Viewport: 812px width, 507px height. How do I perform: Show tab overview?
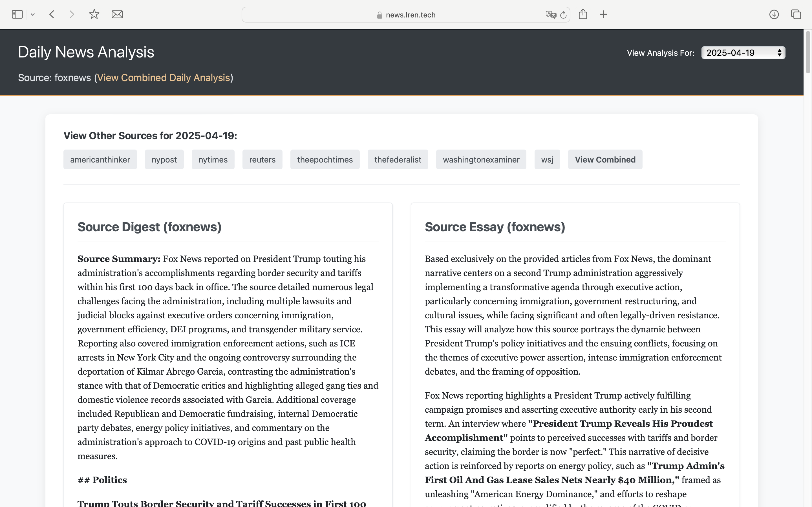point(796,14)
